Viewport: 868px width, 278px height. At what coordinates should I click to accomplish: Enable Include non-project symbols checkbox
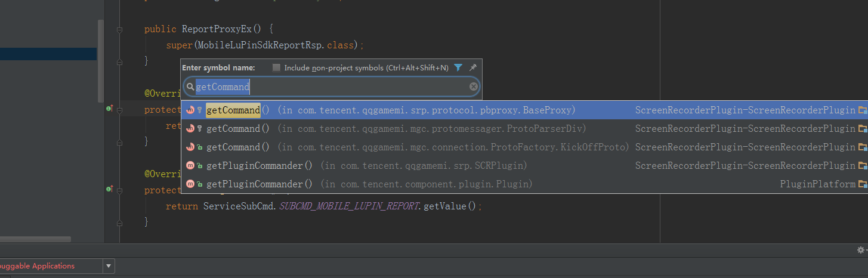click(276, 68)
